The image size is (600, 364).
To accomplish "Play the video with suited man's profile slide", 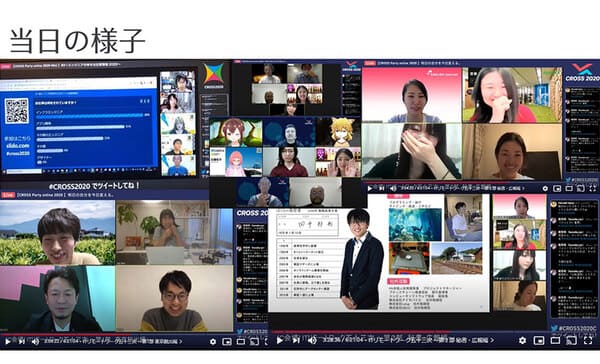I will (x=280, y=340).
